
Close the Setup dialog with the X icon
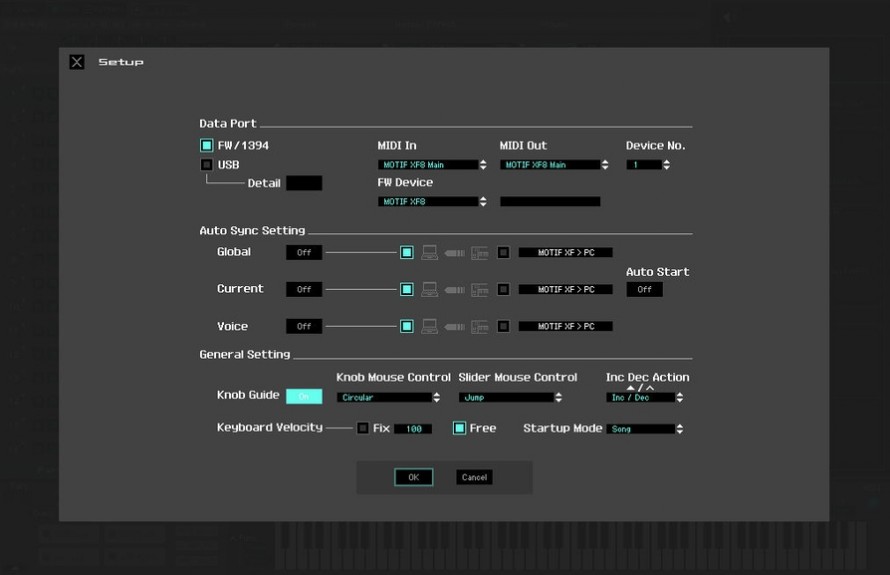(77, 62)
